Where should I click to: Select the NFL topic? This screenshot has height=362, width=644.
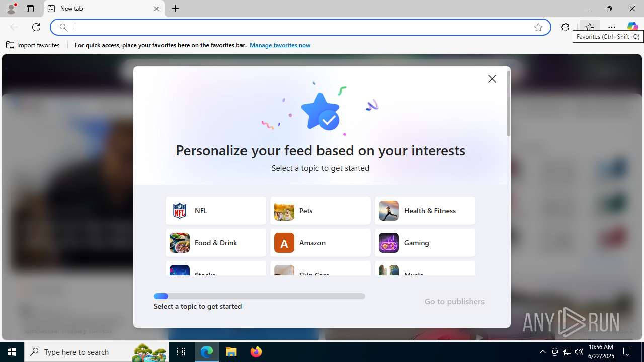[x=216, y=211]
